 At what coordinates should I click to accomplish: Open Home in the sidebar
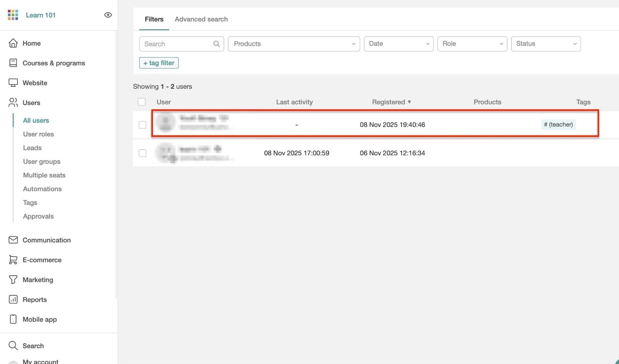coord(32,43)
